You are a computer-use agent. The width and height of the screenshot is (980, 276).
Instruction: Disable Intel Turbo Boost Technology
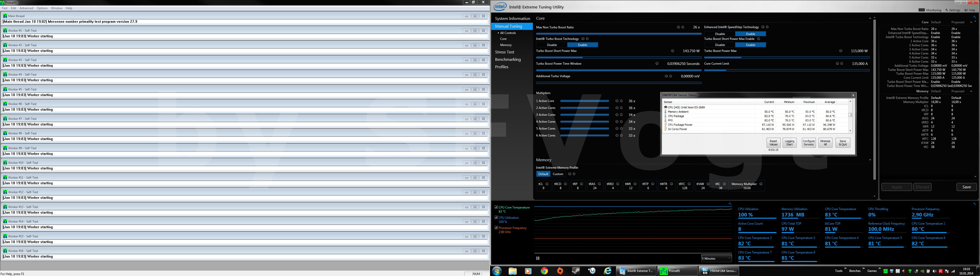coord(552,45)
